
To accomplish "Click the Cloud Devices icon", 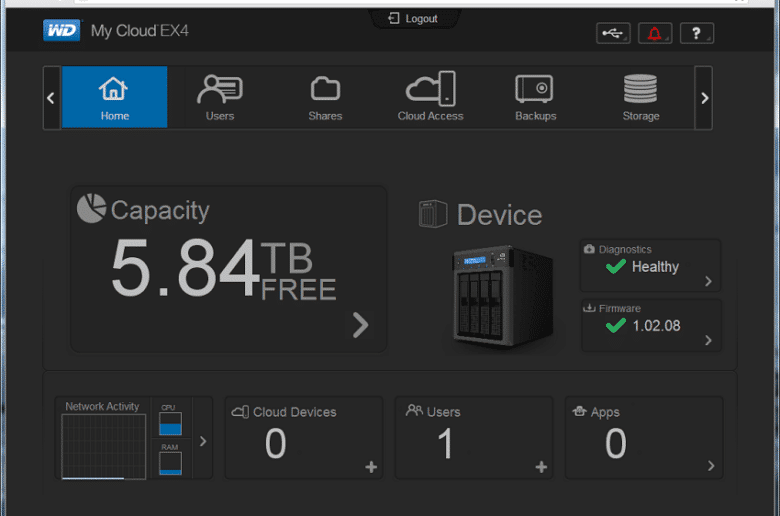I will tap(240, 412).
